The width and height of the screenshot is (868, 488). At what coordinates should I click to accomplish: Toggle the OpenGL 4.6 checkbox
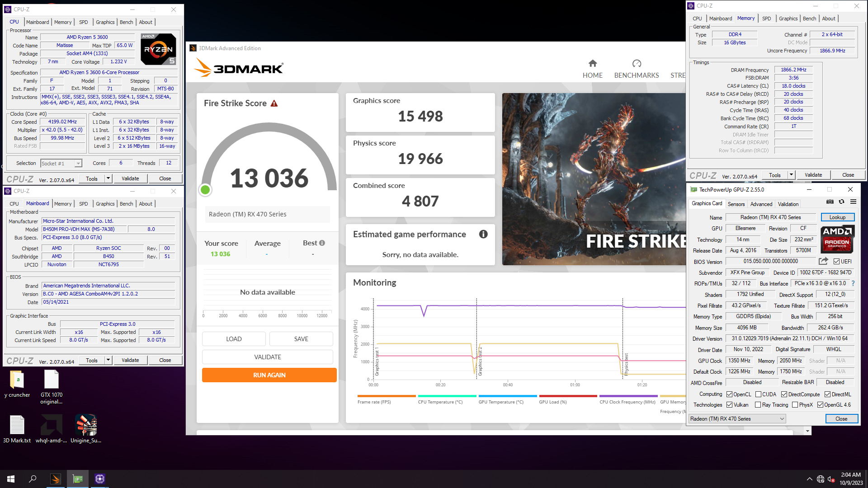point(820,405)
